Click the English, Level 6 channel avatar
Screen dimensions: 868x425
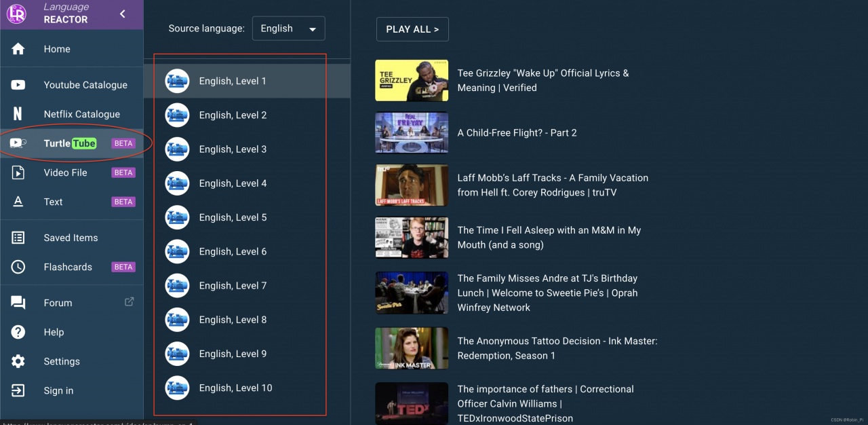pyautogui.click(x=177, y=251)
